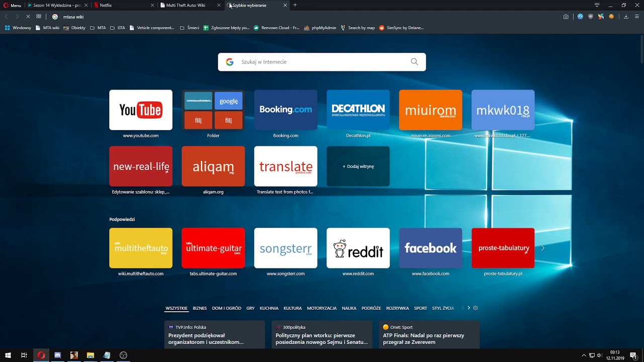Open the colorful pinwheel extension icon

(x=601, y=17)
